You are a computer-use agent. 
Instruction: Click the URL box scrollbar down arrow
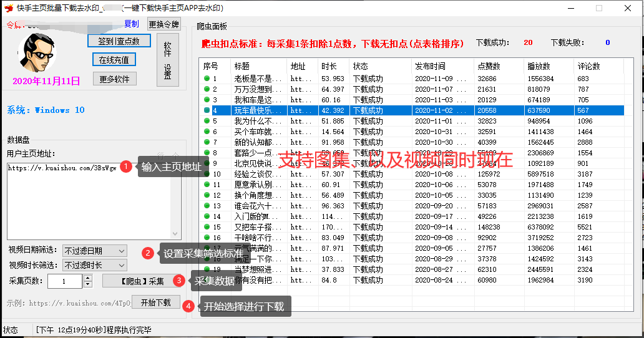coord(175,234)
